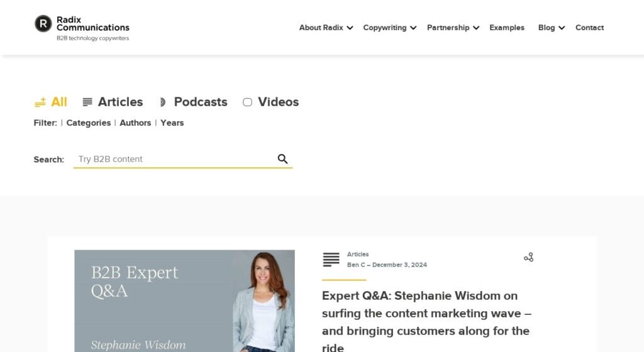Viewport: 644px width, 352px height.
Task: Click the All filter list icon
Action: 40,102
